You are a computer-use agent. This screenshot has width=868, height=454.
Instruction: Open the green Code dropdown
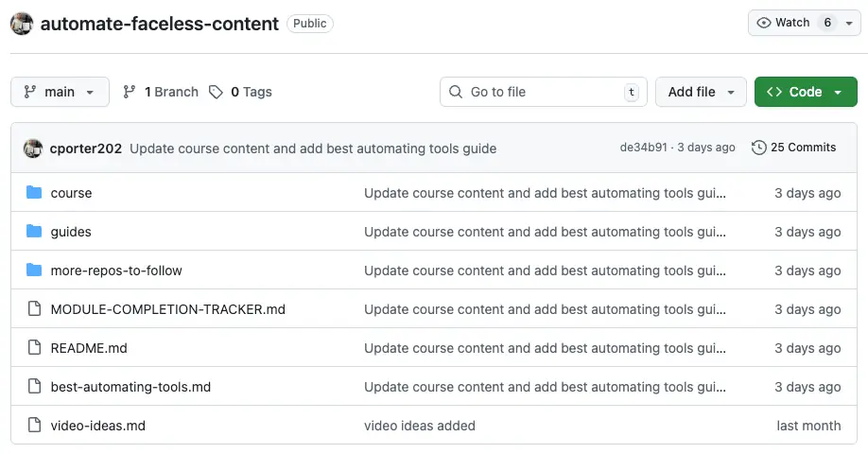pyautogui.click(x=805, y=92)
